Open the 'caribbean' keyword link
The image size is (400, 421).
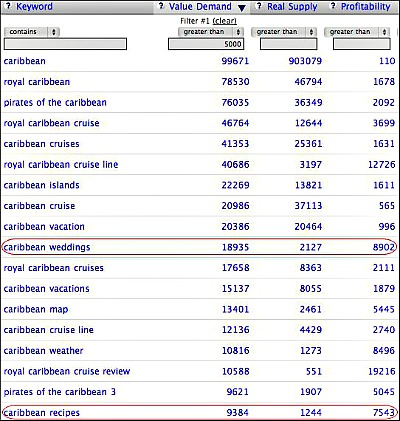click(x=25, y=61)
